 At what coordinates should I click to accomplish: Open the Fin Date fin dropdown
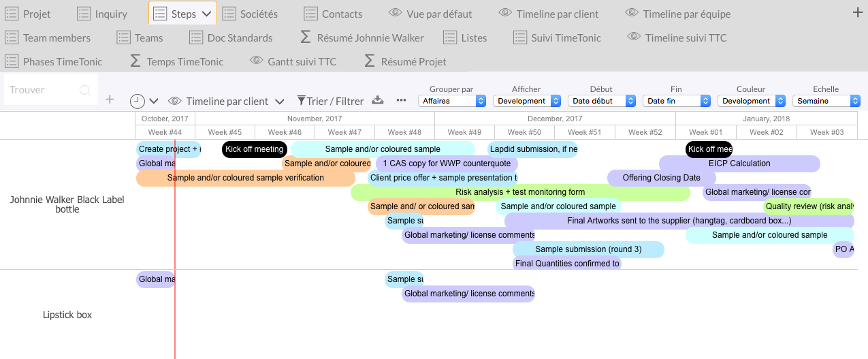coord(677,101)
